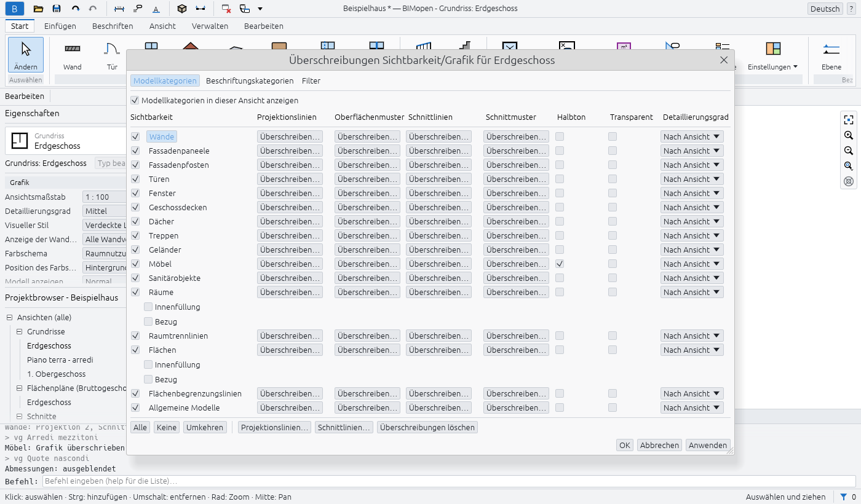
Task: Check the Innenfüllung subcategory under Räume
Action: [148, 307]
